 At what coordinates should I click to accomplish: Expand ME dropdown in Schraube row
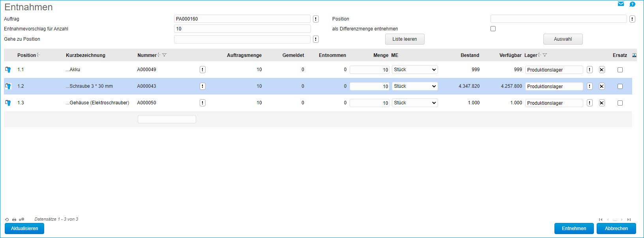tap(415, 86)
